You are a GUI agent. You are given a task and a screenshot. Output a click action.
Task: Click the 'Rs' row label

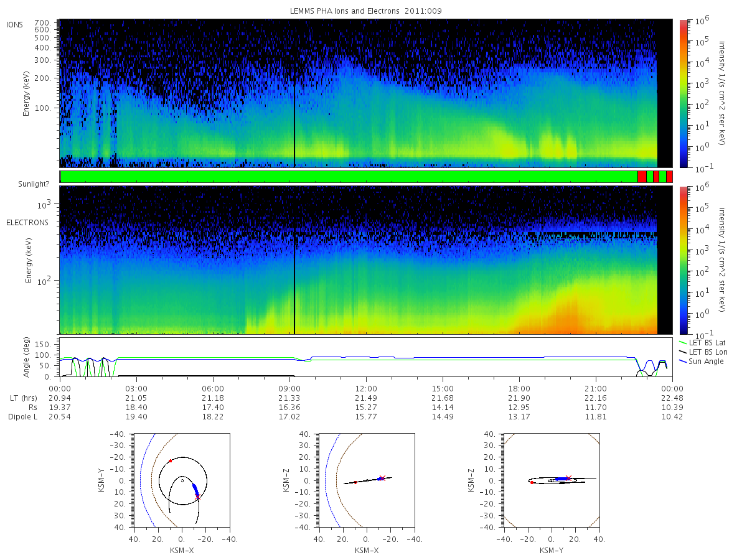coord(32,407)
